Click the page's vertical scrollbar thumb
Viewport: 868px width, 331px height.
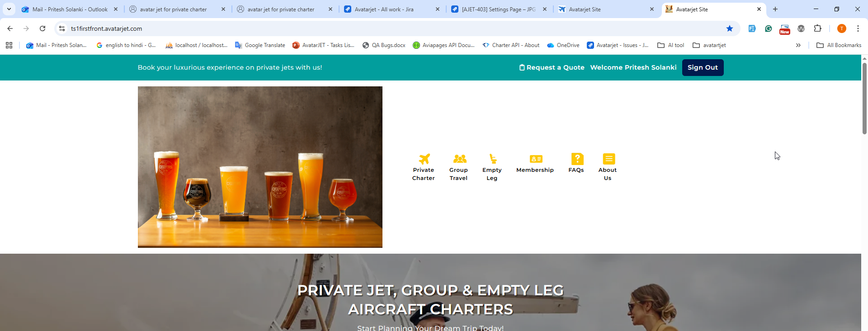pyautogui.click(x=864, y=98)
